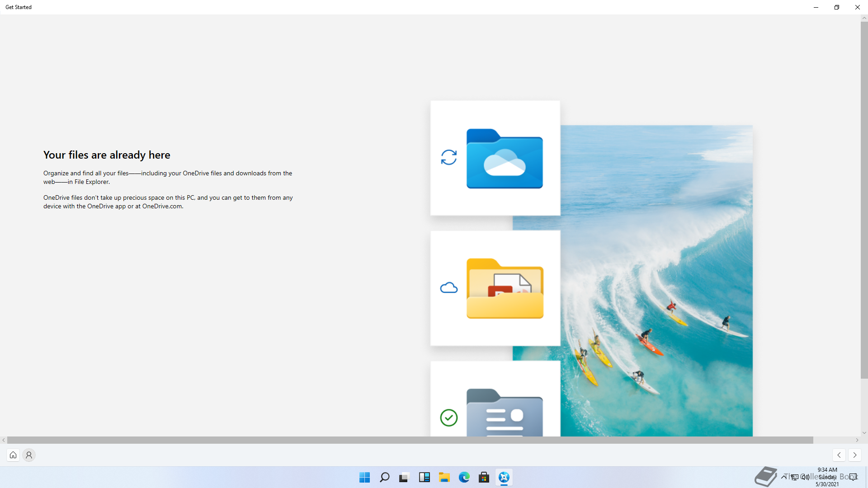The height and width of the screenshot is (488, 868).
Task: Click the green checkmark status icon
Action: click(x=449, y=418)
